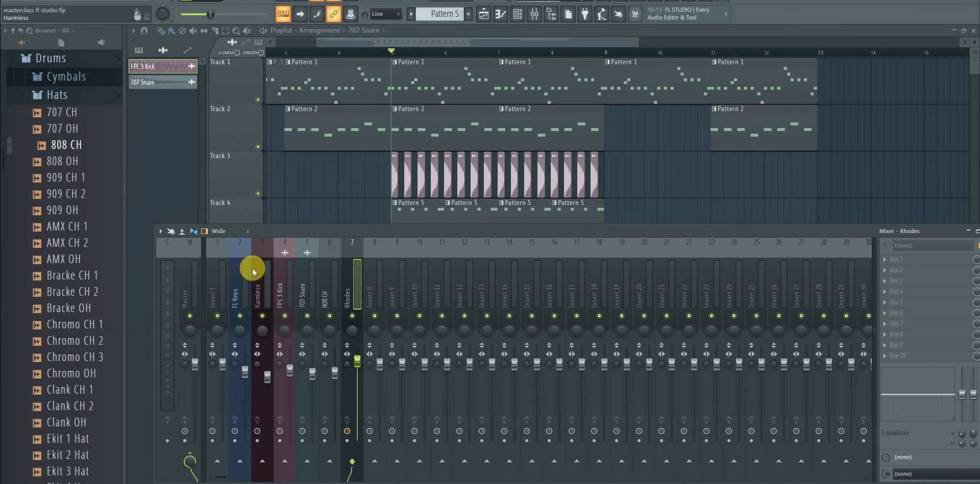Open the Line snap dropdown
980x484 pixels.
click(x=386, y=14)
